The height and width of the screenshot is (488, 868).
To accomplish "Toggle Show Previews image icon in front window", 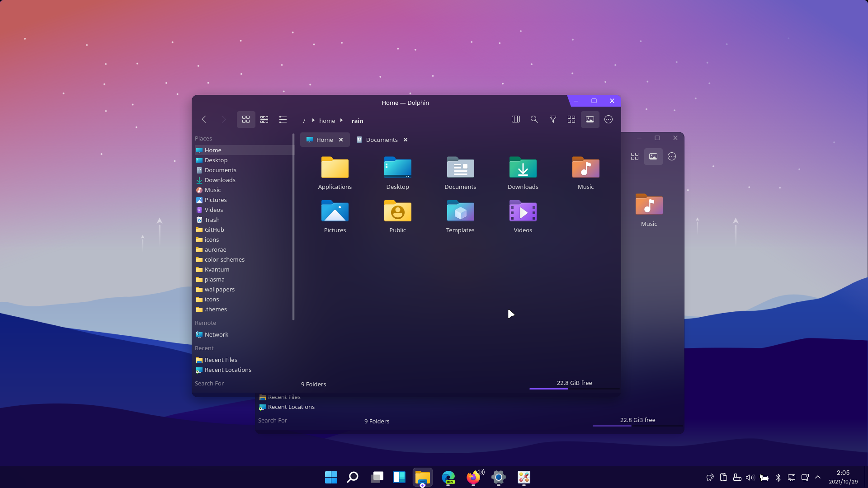I will pos(590,119).
